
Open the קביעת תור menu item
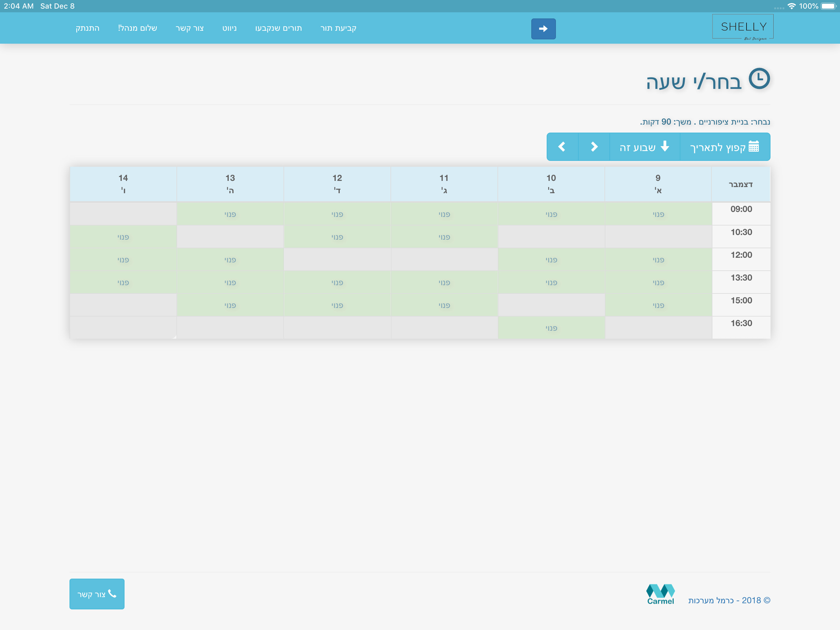(338, 28)
